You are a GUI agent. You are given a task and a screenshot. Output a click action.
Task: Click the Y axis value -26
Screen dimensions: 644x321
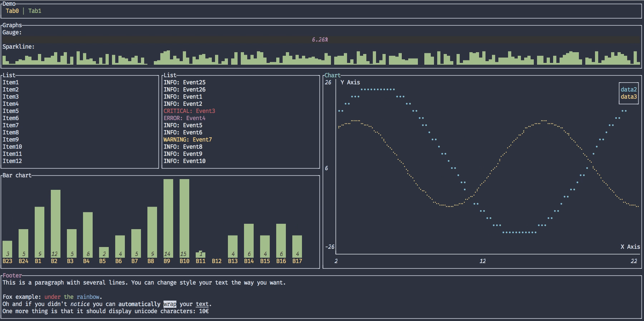click(x=330, y=247)
